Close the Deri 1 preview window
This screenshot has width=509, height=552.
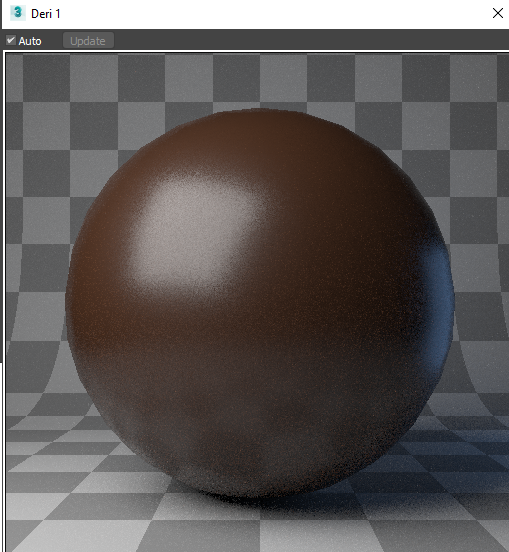497,13
